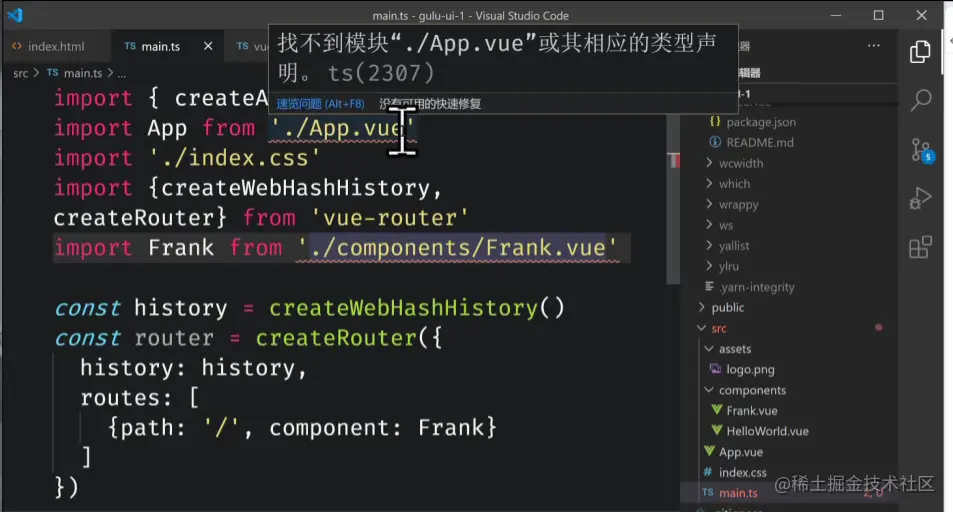This screenshot has height=512, width=953.
Task: Click the './index.css' import string
Action: coord(234,158)
